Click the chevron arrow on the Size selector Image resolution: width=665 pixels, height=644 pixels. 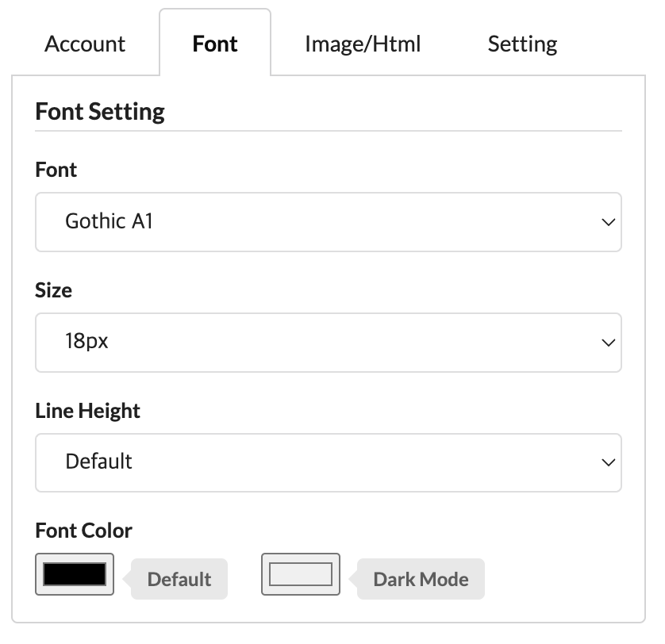[609, 343]
